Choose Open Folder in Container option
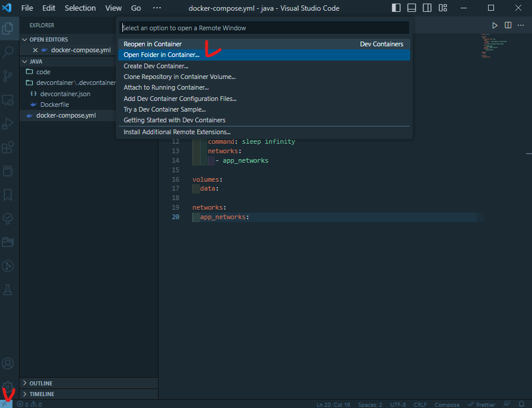This screenshot has width=532, height=408. [x=264, y=55]
